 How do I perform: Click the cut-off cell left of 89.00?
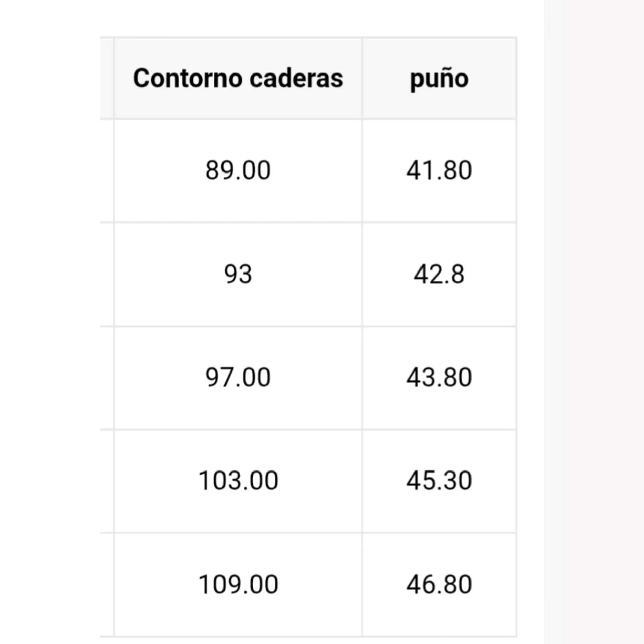(x=107, y=170)
